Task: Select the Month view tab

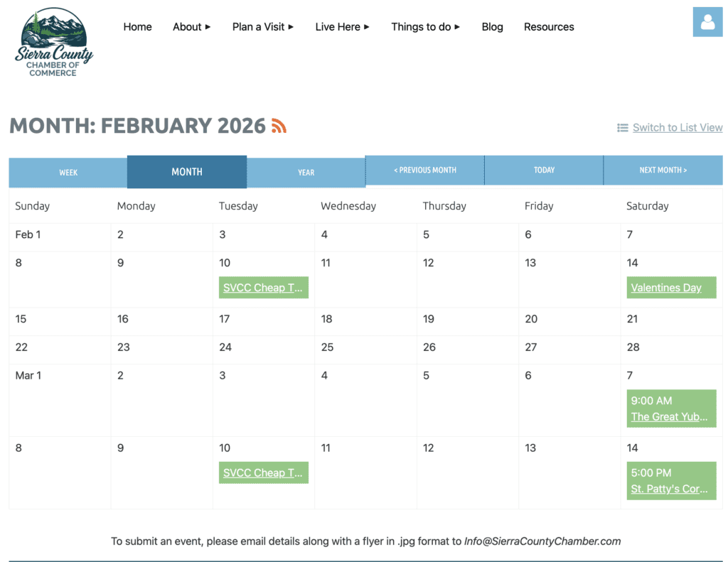Action: pos(186,171)
